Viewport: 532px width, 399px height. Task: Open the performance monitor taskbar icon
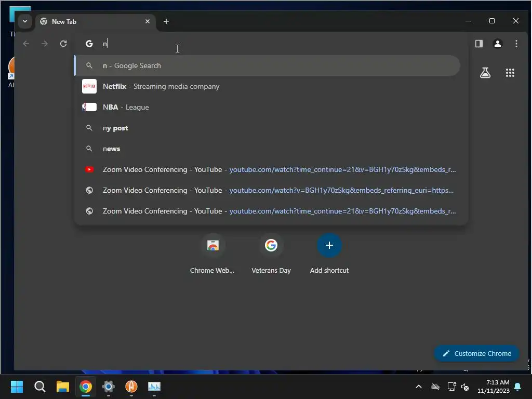tap(154, 387)
